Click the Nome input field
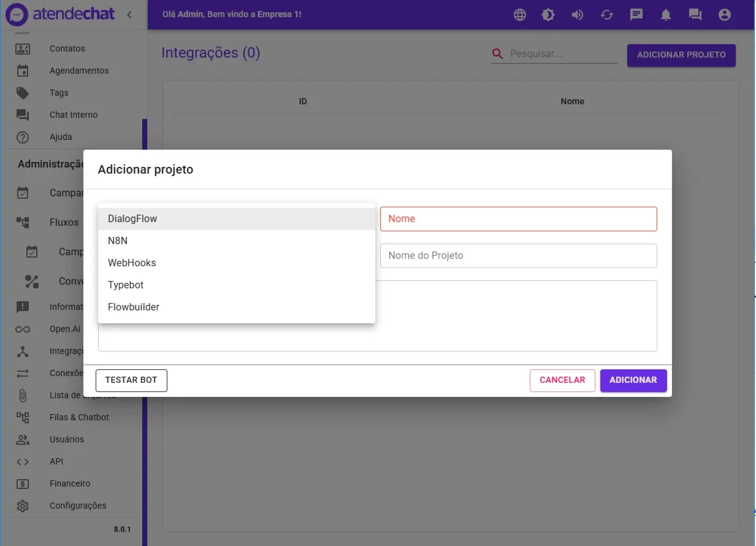The width and height of the screenshot is (756, 546). 519,219
